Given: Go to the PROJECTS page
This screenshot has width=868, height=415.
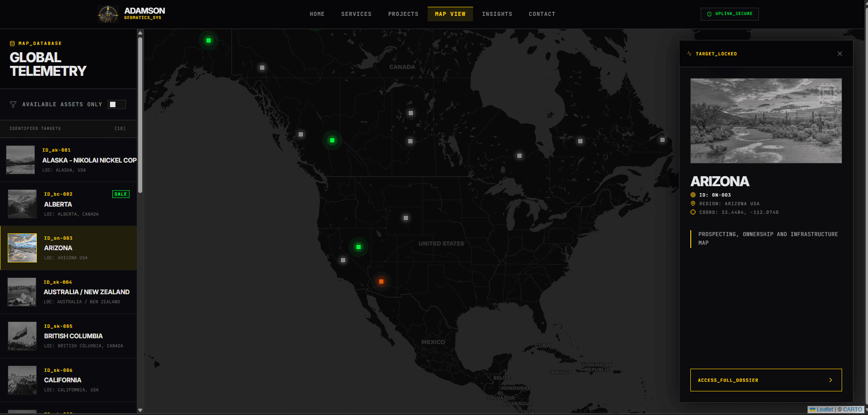Looking at the screenshot, I should tap(403, 14).
